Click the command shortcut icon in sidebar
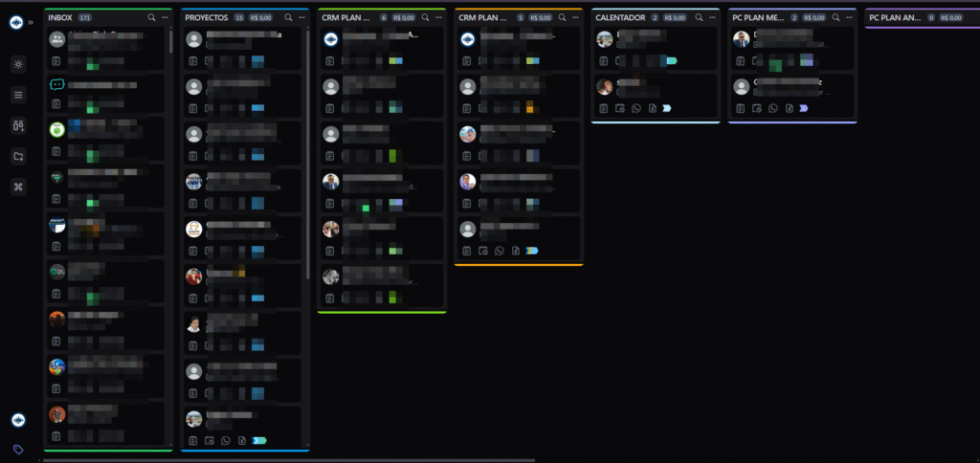Screen dimensions: 980x463 click(18, 187)
